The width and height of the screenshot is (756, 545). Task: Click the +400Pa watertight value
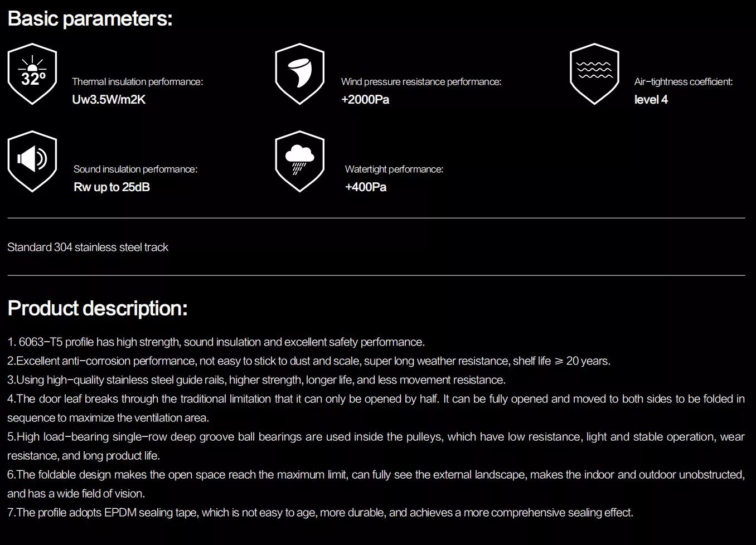coord(366,187)
